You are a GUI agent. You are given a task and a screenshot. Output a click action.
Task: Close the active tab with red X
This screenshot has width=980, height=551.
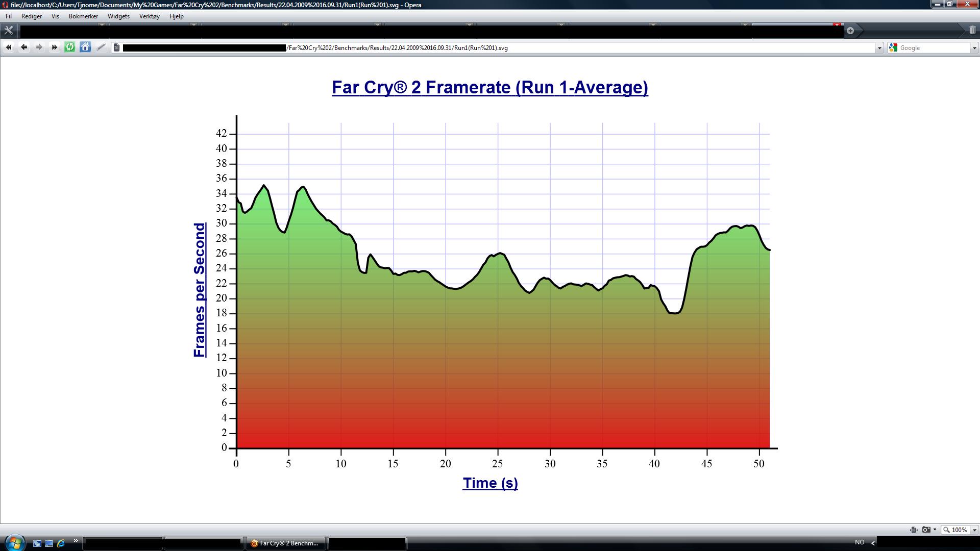pyautogui.click(x=837, y=24)
